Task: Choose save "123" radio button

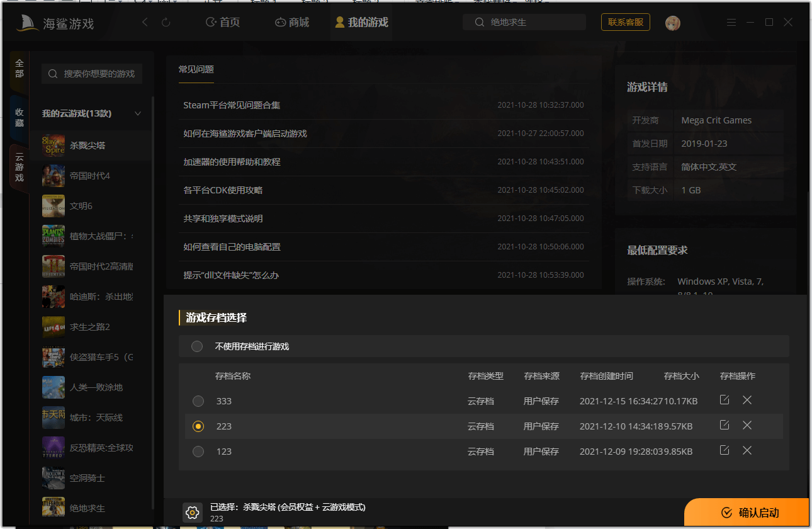Action: click(198, 451)
